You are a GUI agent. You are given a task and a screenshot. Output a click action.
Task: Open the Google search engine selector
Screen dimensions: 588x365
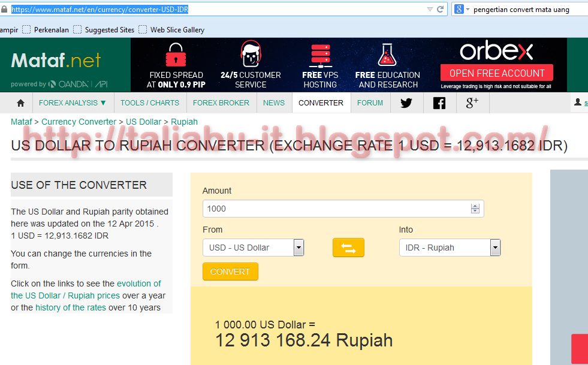click(x=462, y=9)
